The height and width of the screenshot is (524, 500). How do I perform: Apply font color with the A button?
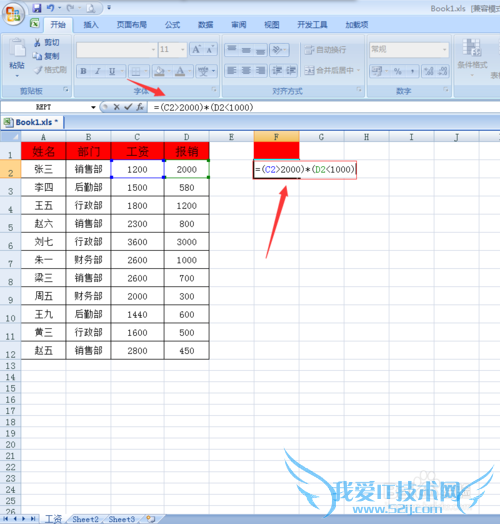[180, 71]
